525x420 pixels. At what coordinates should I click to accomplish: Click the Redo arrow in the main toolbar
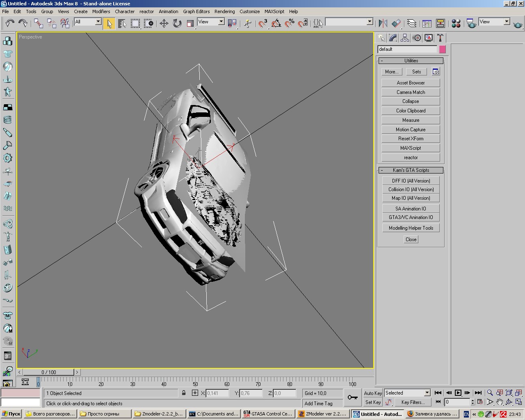(23, 23)
